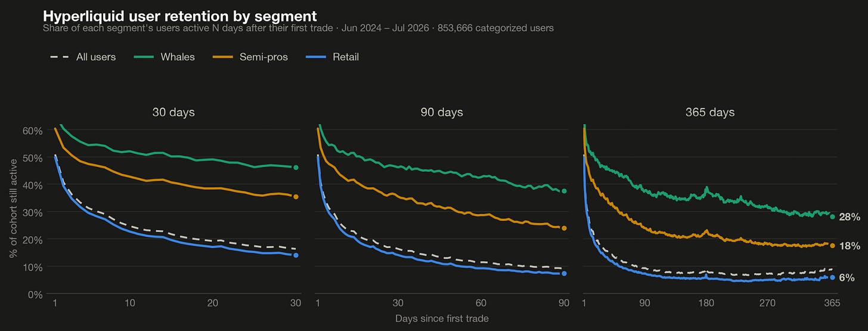Screen dimensions: 868x331
Task: Click x-axis tick "20" in 30 days panel
Action: tap(212, 304)
